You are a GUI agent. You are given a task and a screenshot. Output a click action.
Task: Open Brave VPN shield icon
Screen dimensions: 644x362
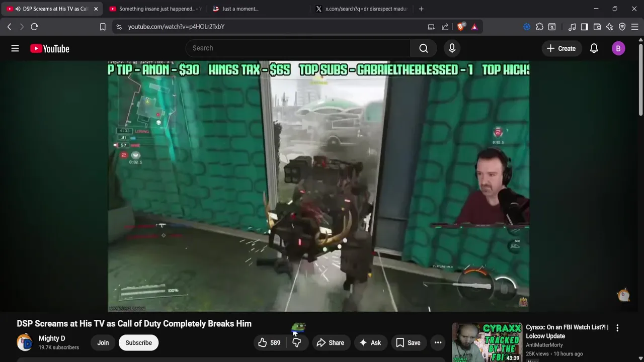coord(622,27)
